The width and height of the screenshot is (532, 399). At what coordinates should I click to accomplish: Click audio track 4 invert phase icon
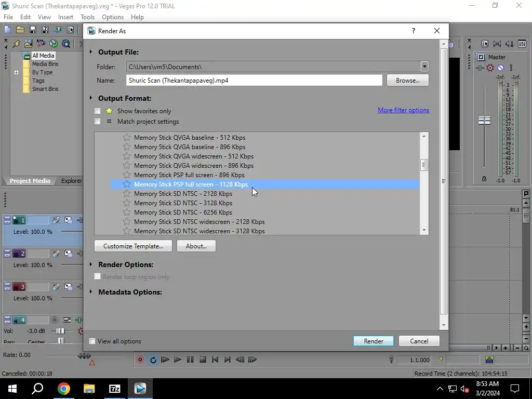click(67, 320)
